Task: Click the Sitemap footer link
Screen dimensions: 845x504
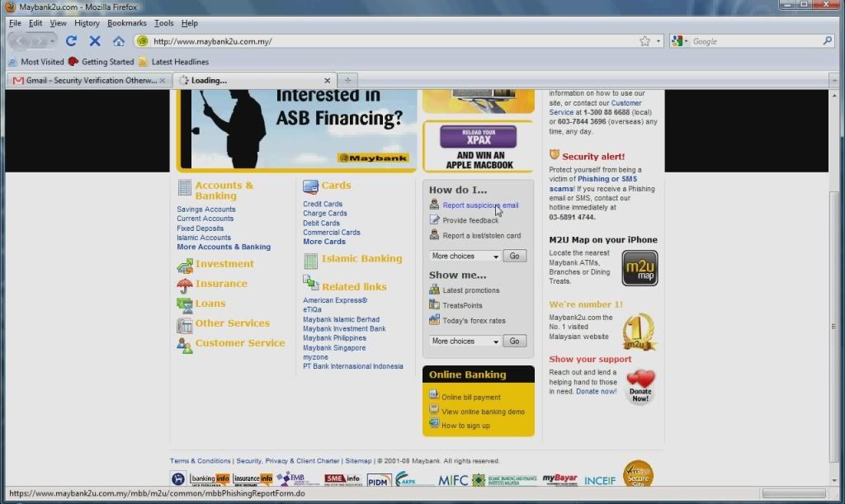Action: pyautogui.click(x=358, y=461)
